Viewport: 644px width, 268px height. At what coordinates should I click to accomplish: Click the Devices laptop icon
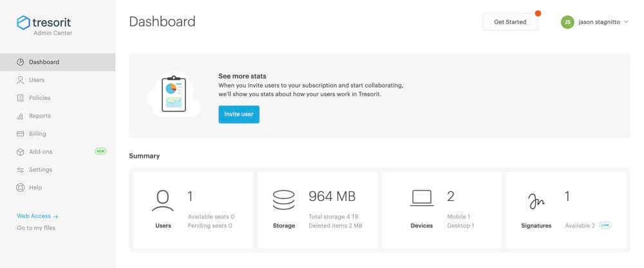[x=422, y=198]
